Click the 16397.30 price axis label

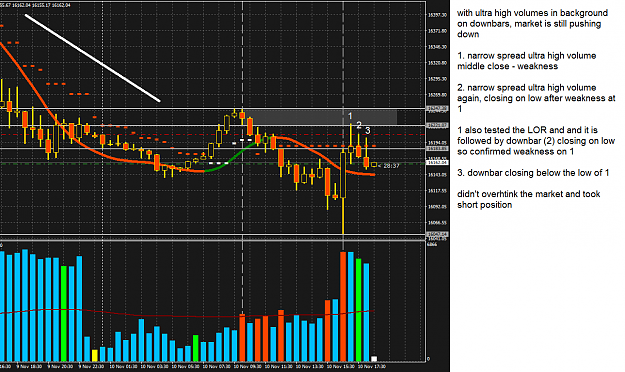tap(437, 15)
